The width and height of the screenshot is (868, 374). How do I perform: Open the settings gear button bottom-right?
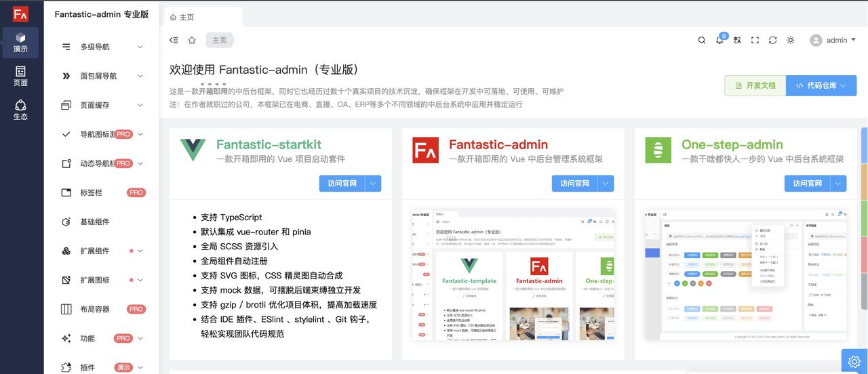pos(854,361)
